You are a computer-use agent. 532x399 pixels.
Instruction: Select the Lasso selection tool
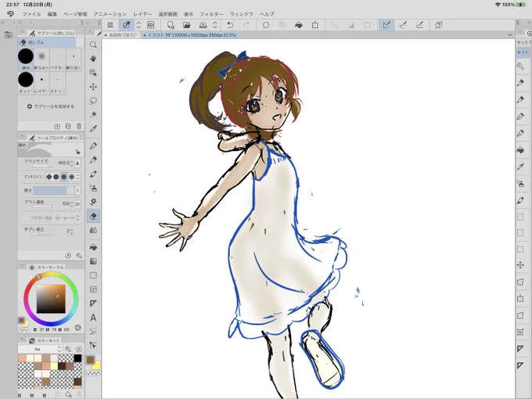pos(93,101)
